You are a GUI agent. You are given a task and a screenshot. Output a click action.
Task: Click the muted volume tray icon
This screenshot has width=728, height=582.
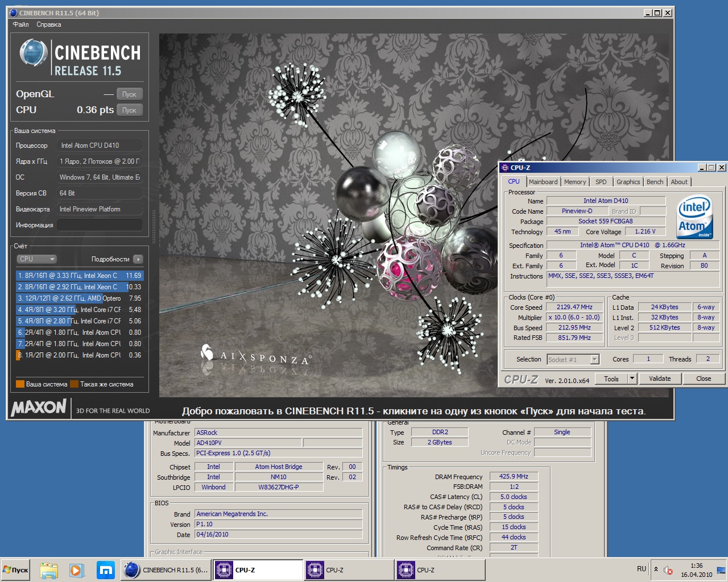click(668, 570)
